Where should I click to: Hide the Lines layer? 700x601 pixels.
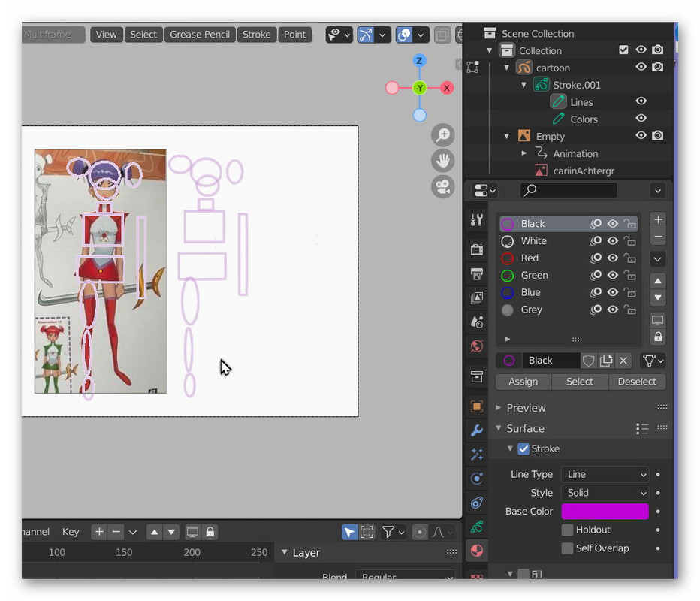click(x=641, y=101)
